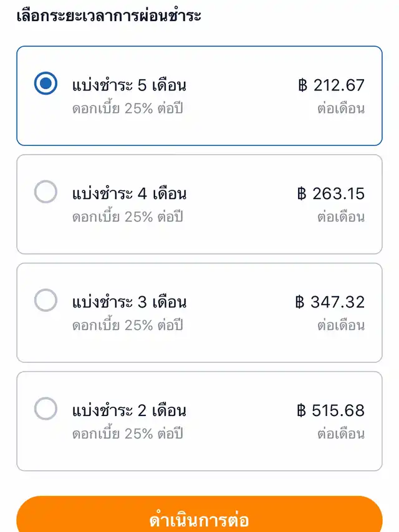Choose the 3-month installment radio button
The height and width of the screenshot is (532, 399).
46,301
